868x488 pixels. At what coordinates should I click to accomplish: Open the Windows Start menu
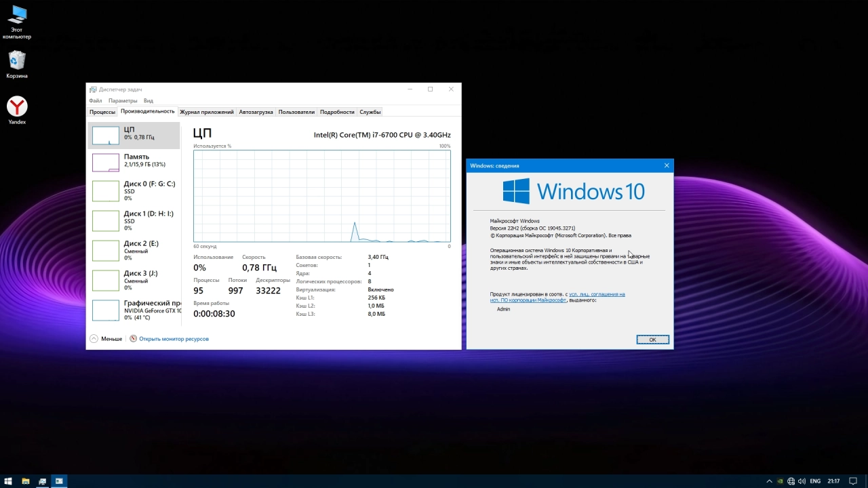click(x=8, y=481)
